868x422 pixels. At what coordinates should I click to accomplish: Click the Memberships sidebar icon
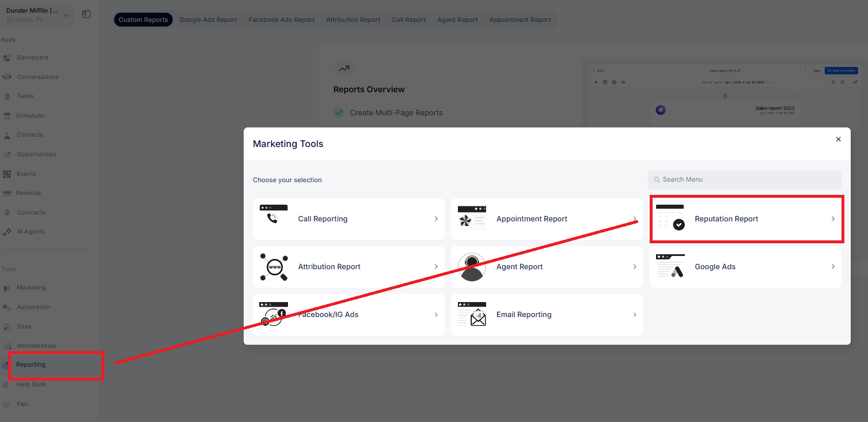(7, 346)
